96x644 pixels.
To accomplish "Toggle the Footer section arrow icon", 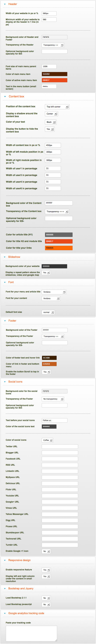I will pos(5,321).
